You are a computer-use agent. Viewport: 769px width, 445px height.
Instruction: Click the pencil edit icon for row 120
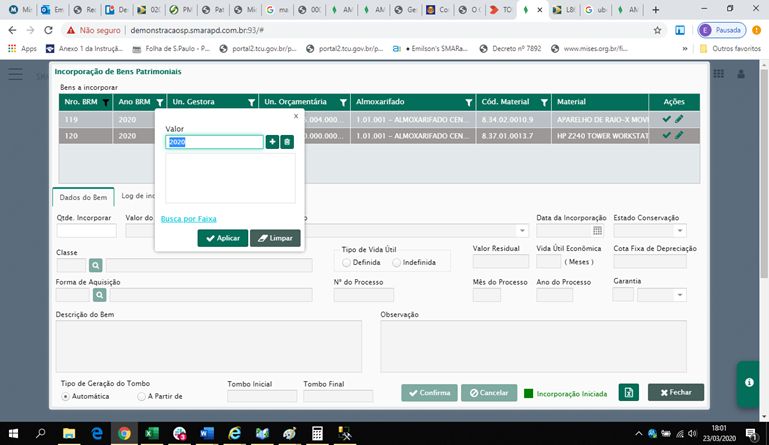(x=680, y=135)
